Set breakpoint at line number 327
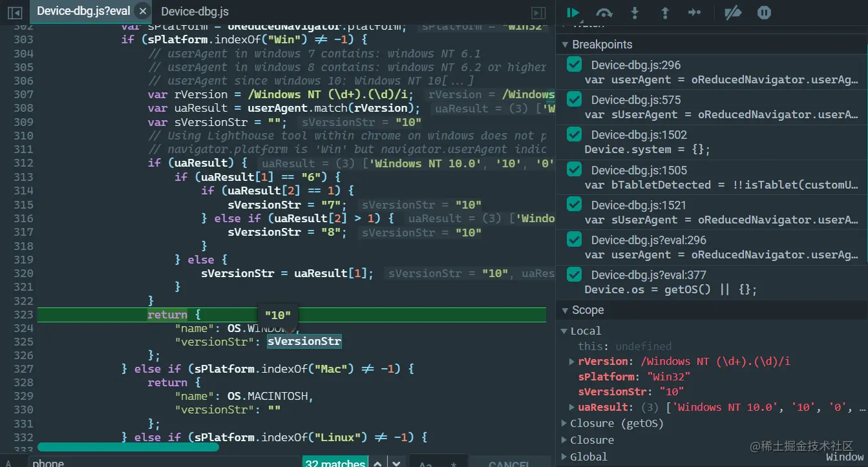The height and width of the screenshot is (467, 868). 23,369
